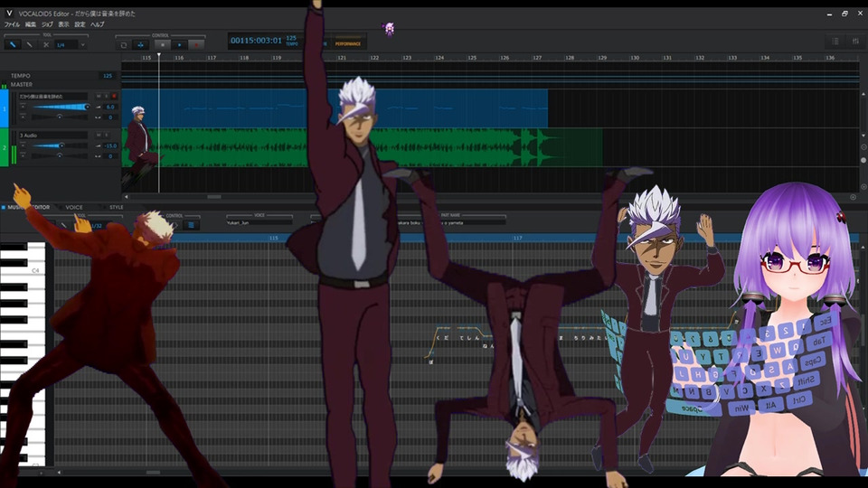Click track 1 volume value 6.0
This screenshot has width=868, height=488.
110,107
